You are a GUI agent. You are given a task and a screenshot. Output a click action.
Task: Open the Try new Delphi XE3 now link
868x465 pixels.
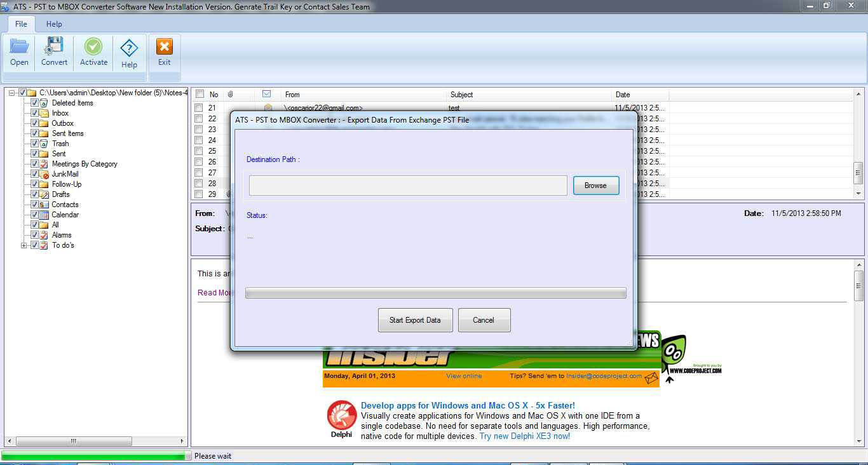pos(525,436)
